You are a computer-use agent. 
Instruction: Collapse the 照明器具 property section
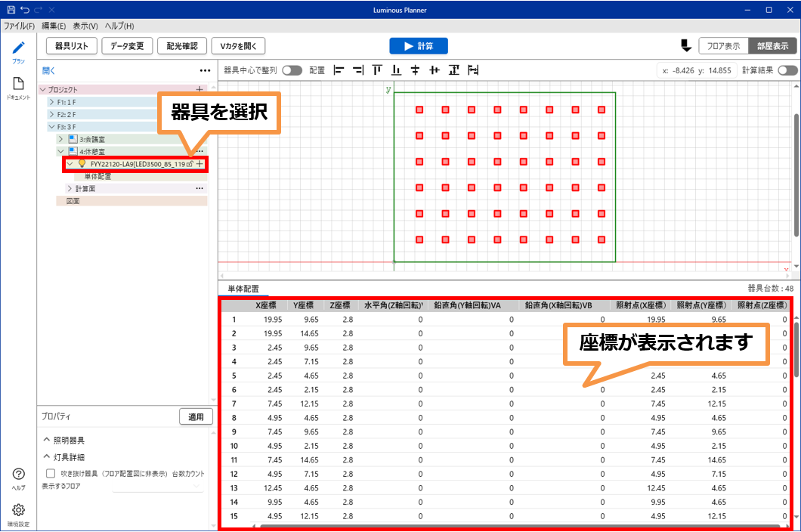pyautogui.click(x=47, y=440)
